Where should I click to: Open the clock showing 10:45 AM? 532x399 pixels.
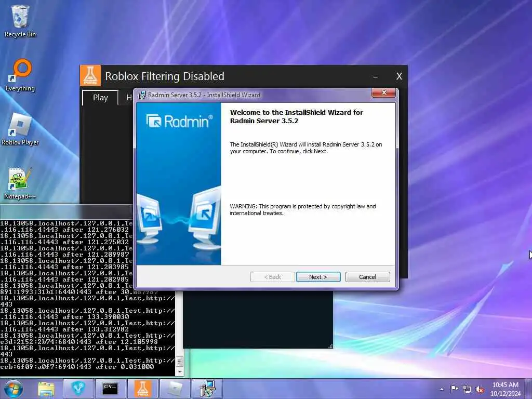coord(505,385)
